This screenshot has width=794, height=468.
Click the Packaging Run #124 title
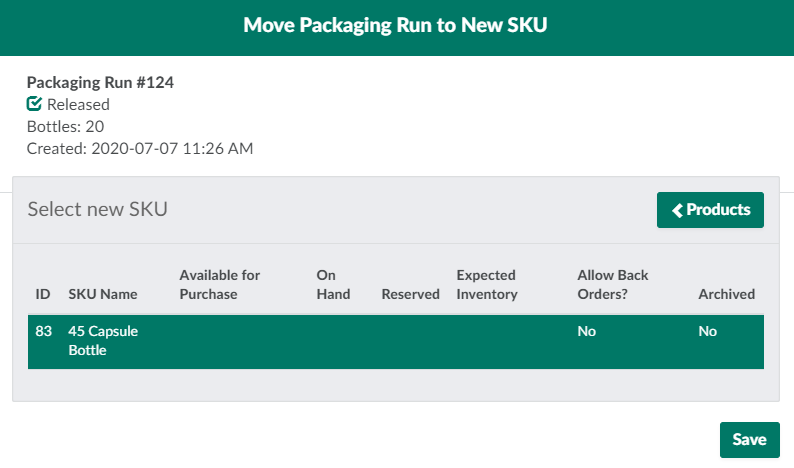pos(100,83)
